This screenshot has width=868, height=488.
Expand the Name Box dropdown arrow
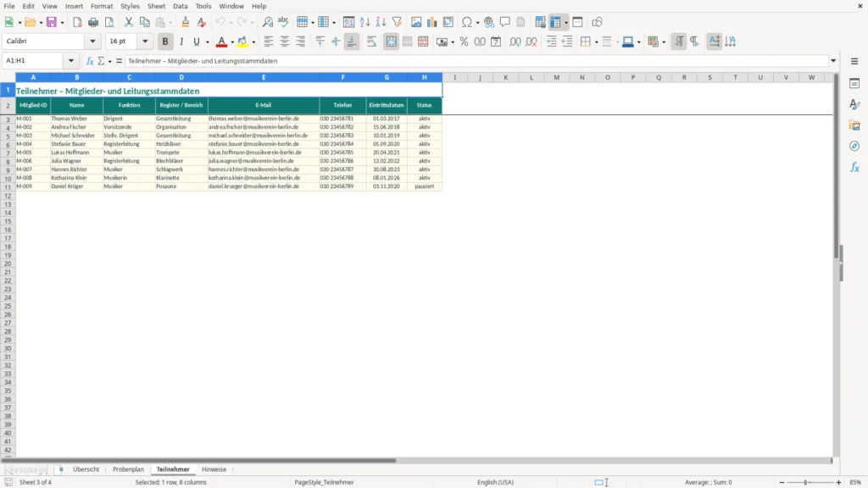[71, 61]
